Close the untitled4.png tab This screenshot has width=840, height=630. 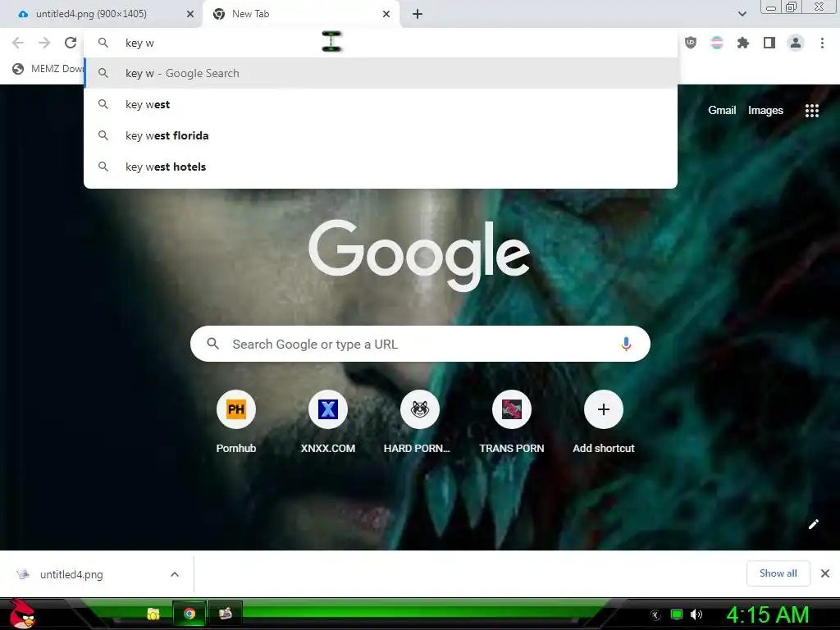(x=190, y=14)
